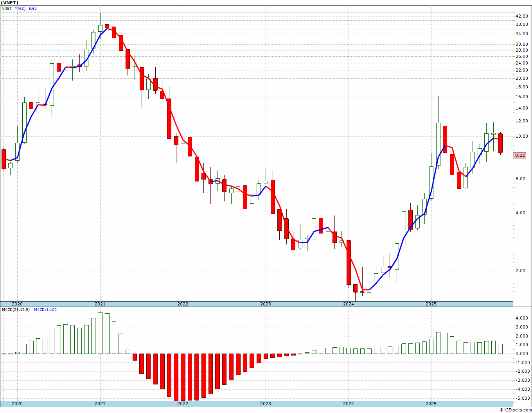
Task: Select the 12.00 price axis label
Action: [x=521, y=121]
